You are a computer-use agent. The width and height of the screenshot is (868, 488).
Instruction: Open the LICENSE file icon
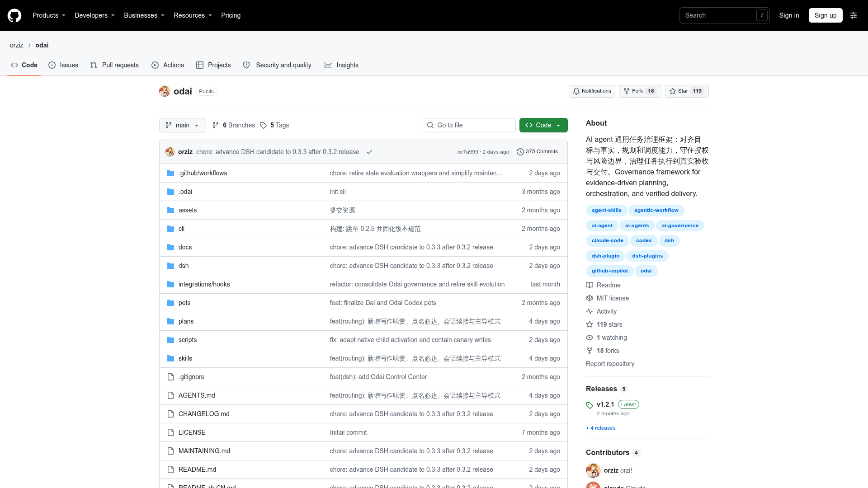pyautogui.click(x=170, y=432)
